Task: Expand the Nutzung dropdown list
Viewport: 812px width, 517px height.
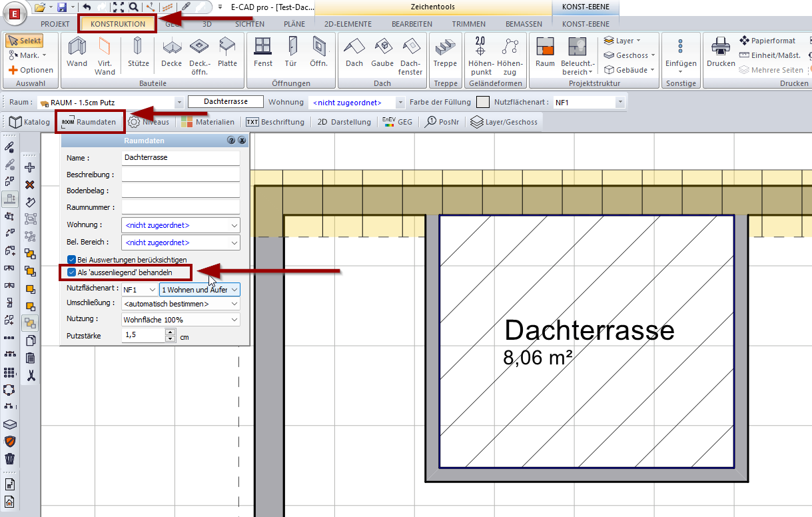Action: 181,320
